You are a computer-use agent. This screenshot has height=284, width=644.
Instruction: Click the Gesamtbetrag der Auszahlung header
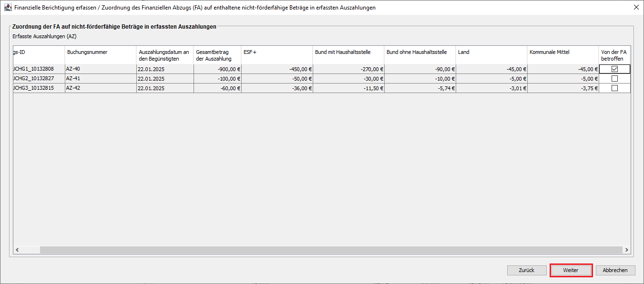point(217,55)
